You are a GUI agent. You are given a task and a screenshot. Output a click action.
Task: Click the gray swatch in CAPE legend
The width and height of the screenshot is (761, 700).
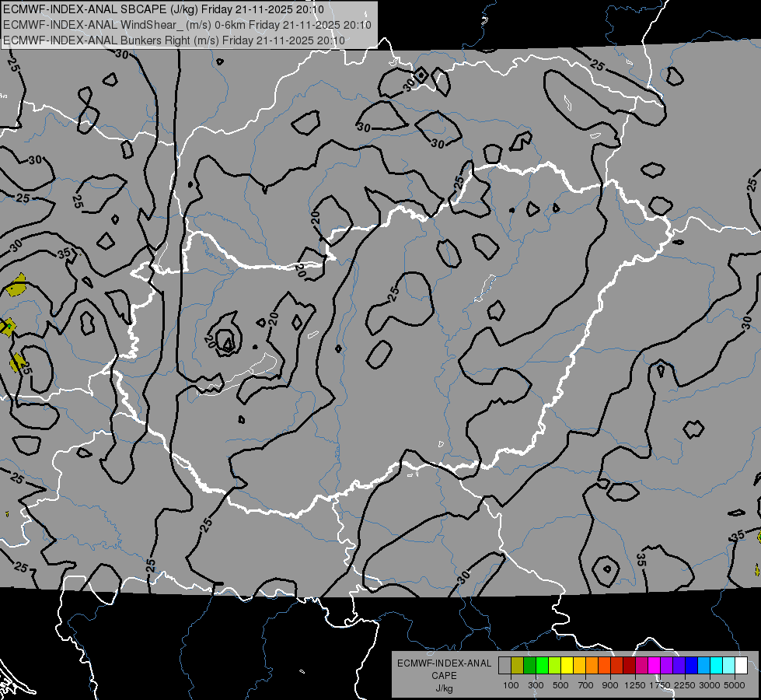coord(504,665)
